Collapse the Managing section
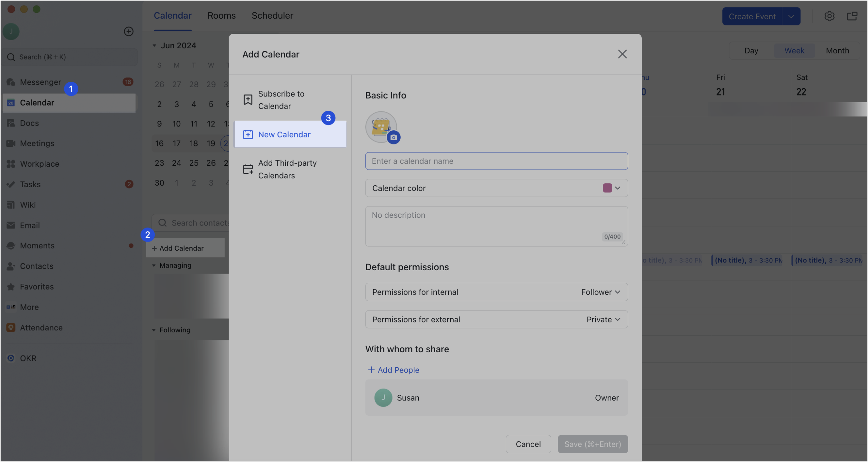The width and height of the screenshot is (868, 462). pos(155,265)
